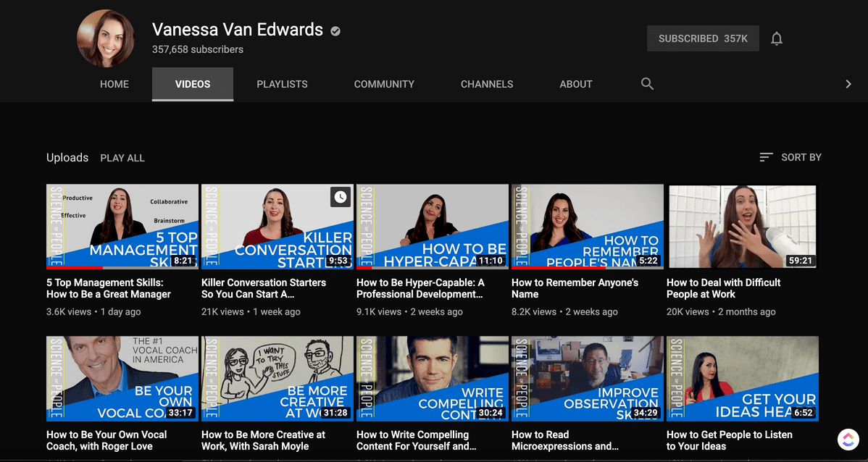Click the Vanessa Van Edwards channel name
868x462 pixels.
238,29
